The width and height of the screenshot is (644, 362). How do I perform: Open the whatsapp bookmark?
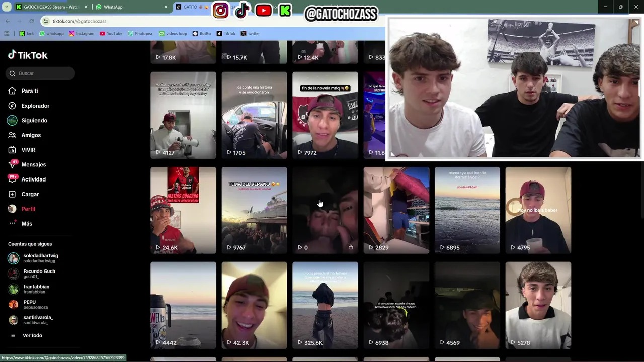[51, 34]
